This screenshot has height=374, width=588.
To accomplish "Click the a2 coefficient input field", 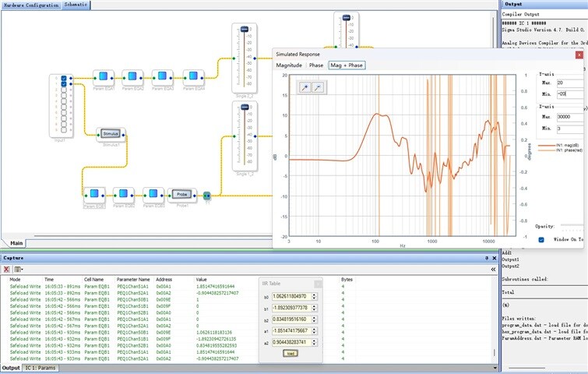I will click(x=292, y=343).
